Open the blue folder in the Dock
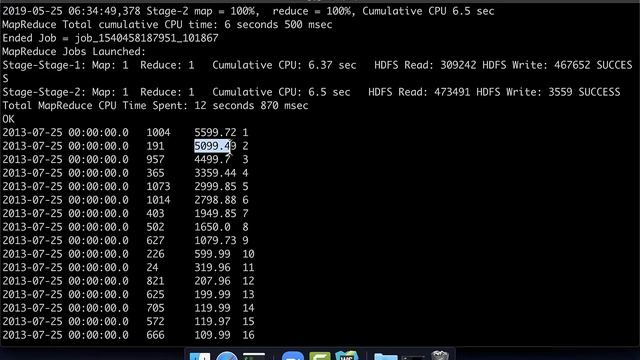This screenshot has height=360, width=640. pos(385,357)
